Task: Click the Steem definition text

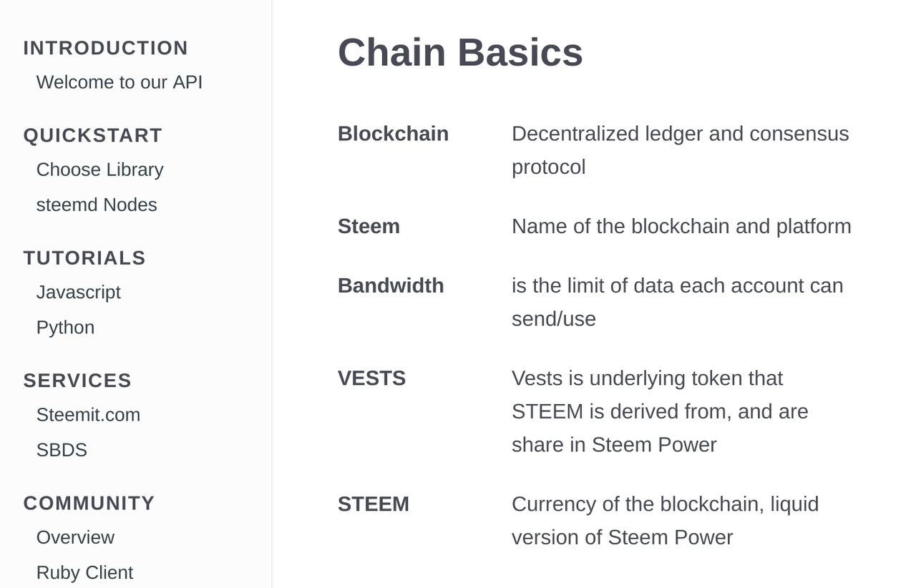Action: (681, 226)
